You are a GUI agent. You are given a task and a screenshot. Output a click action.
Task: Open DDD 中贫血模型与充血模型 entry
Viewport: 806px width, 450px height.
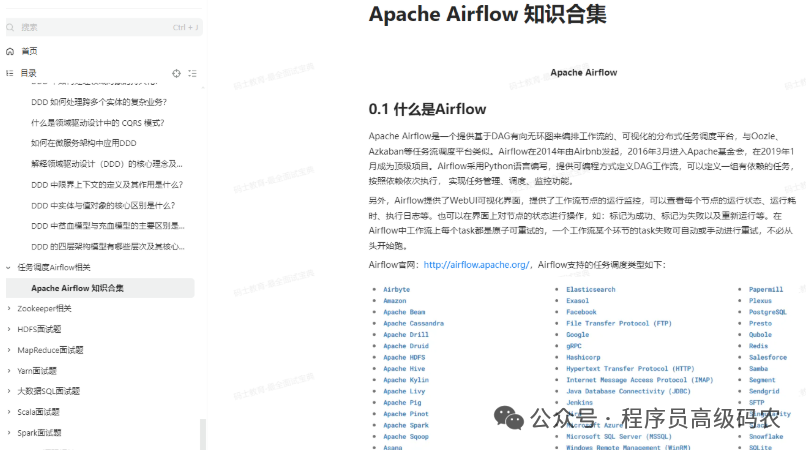[x=107, y=226]
